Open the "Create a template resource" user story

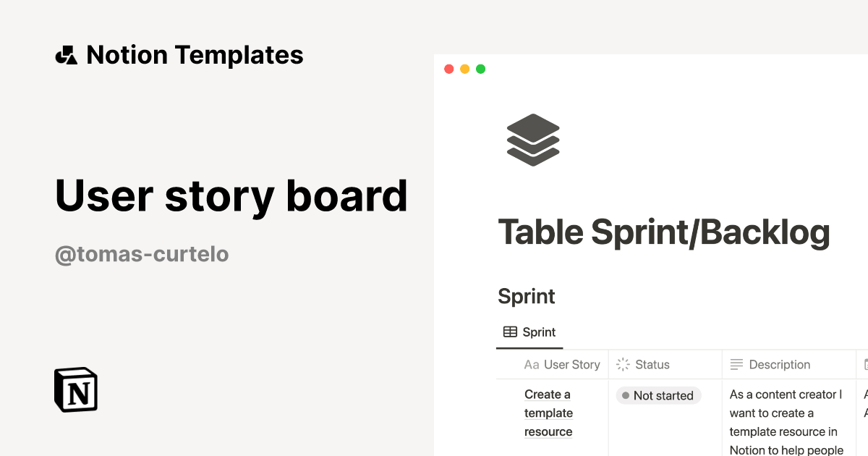(x=548, y=413)
